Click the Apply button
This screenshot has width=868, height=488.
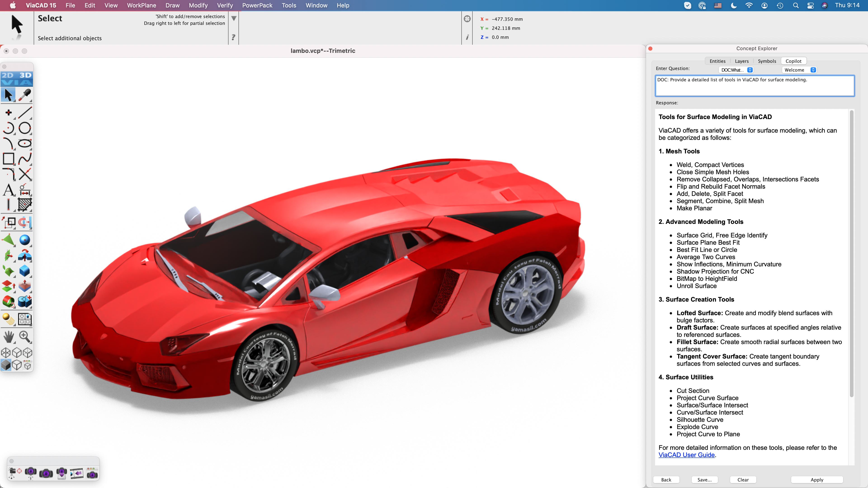tap(816, 480)
